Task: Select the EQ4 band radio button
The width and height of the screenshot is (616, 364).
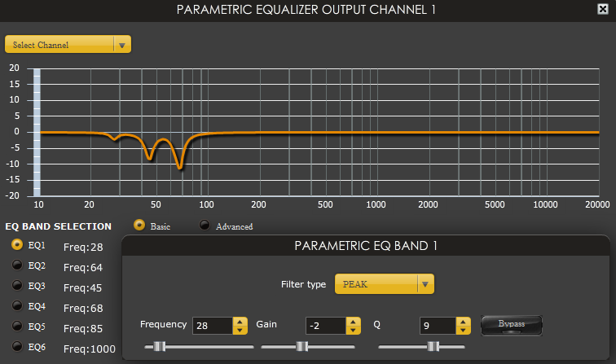Action: tap(17, 306)
